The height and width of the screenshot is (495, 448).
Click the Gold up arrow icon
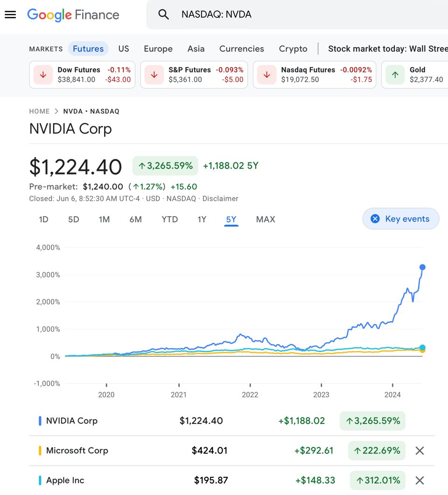point(395,75)
